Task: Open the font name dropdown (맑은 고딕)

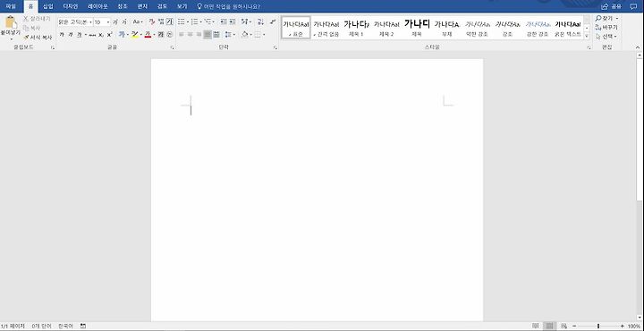Action: click(x=90, y=22)
